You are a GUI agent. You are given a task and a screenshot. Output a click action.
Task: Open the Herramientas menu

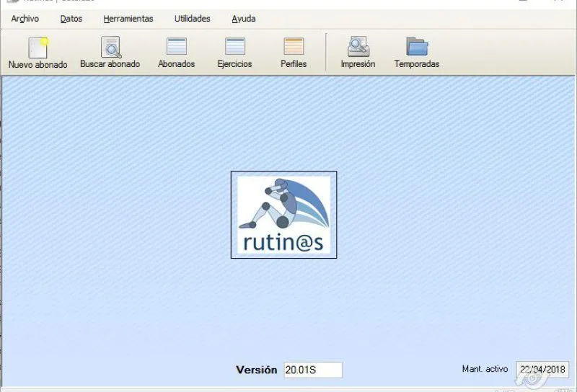coord(128,19)
